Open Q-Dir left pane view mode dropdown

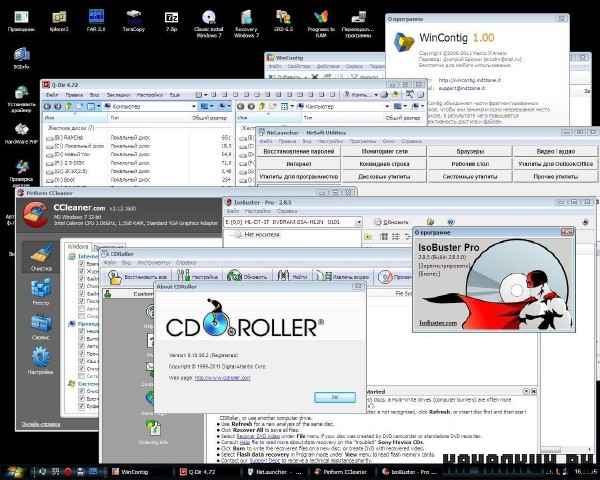pos(98,106)
